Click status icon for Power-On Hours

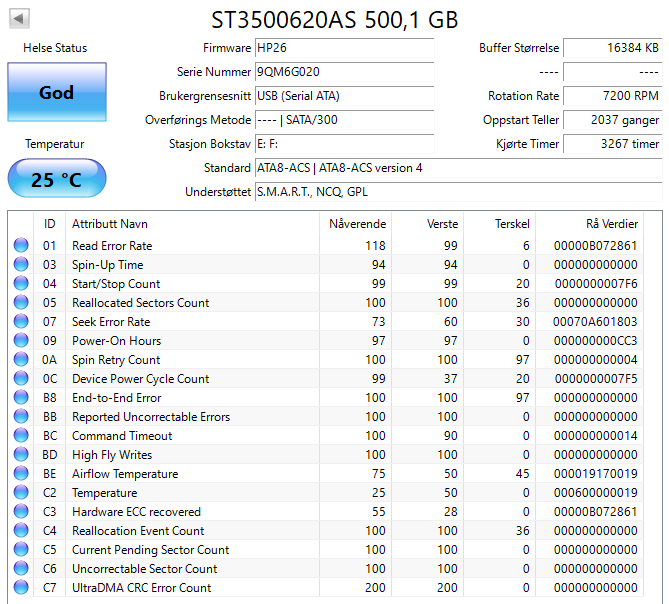tap(21, 341)
